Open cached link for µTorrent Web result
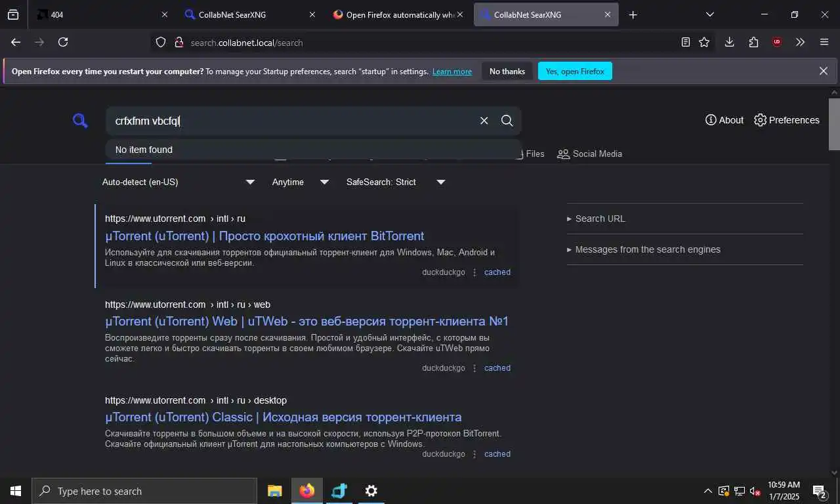 pos(497,368)
